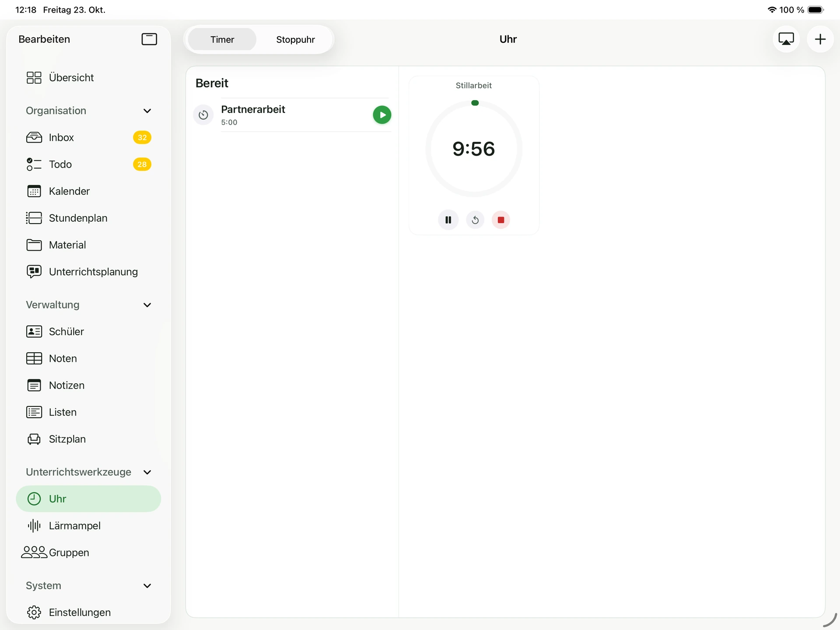Show the Schüler list
The width and height of the screenshot is (840, 630).
(x=88, y=332)
